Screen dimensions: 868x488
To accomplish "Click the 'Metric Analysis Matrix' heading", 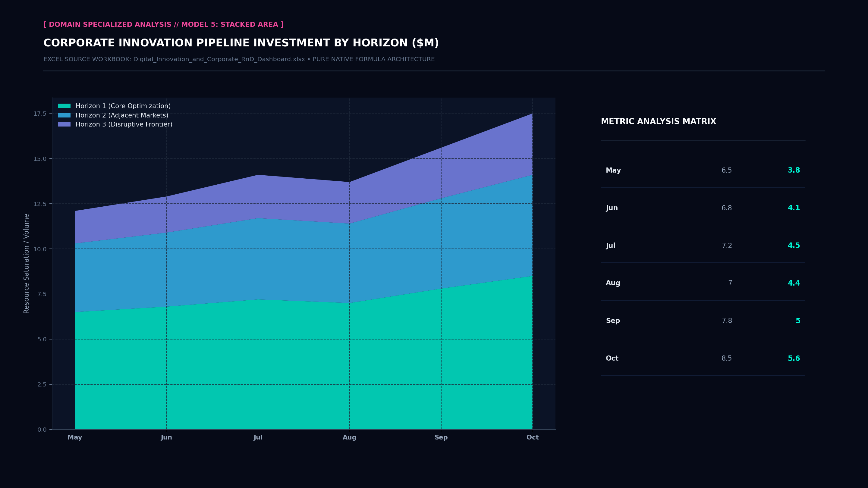I will tap(659, 122).
